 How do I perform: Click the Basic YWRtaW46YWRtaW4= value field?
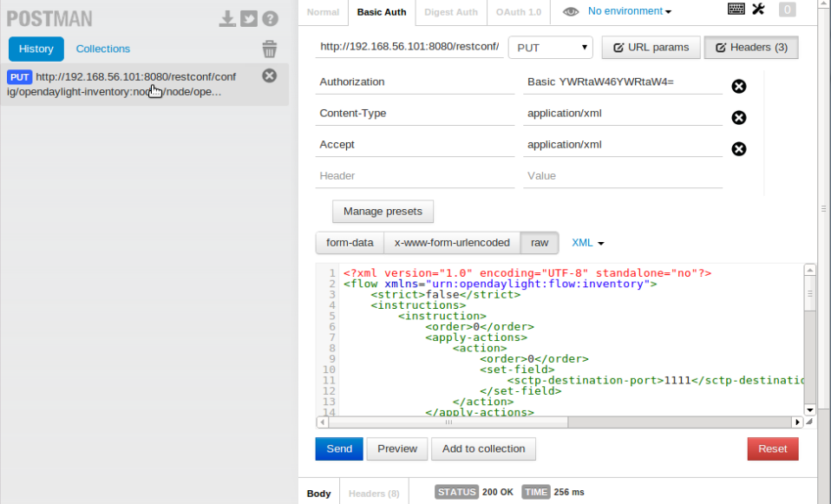623,82
